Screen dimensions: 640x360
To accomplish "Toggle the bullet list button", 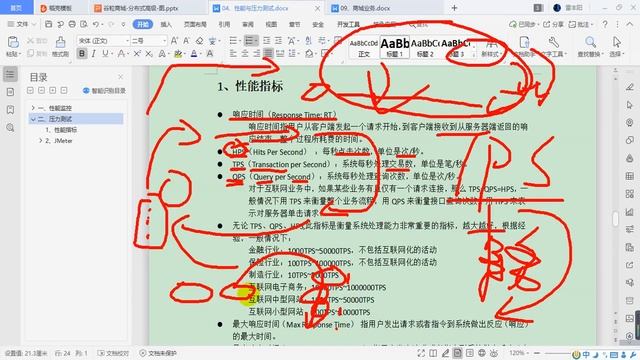I will 233,40.
